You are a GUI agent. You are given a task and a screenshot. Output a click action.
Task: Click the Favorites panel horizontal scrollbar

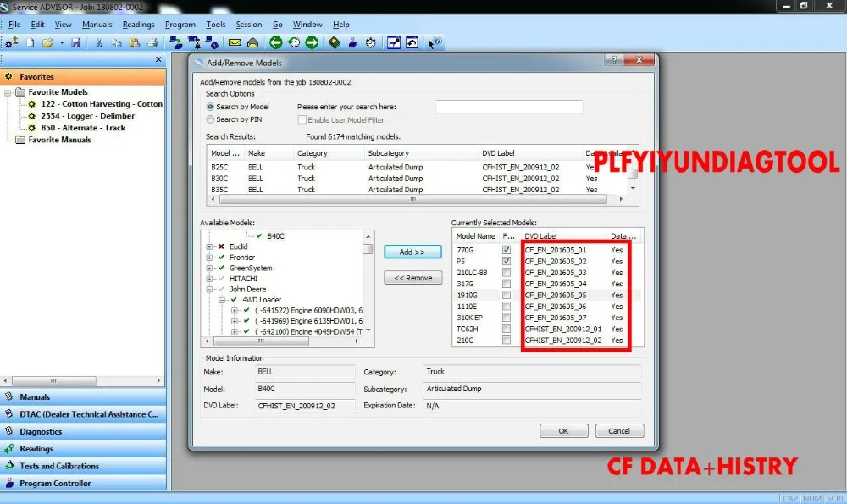point(54,381)
